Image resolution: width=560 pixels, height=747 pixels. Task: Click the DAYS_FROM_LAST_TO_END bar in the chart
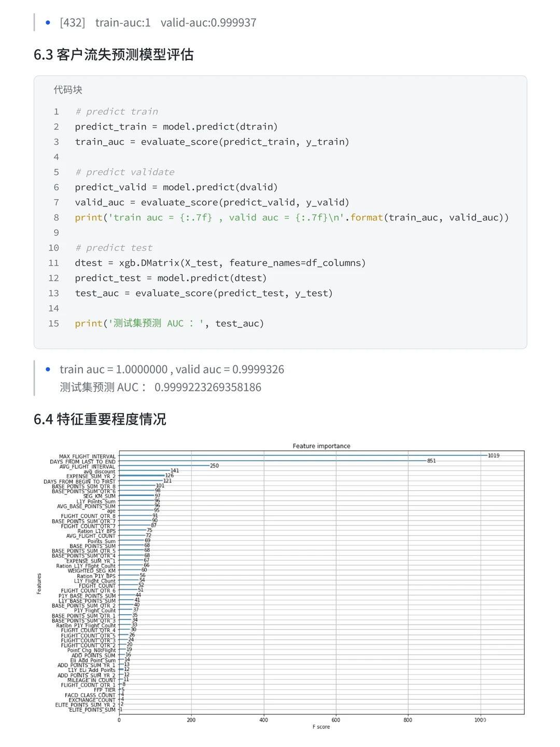273,461
